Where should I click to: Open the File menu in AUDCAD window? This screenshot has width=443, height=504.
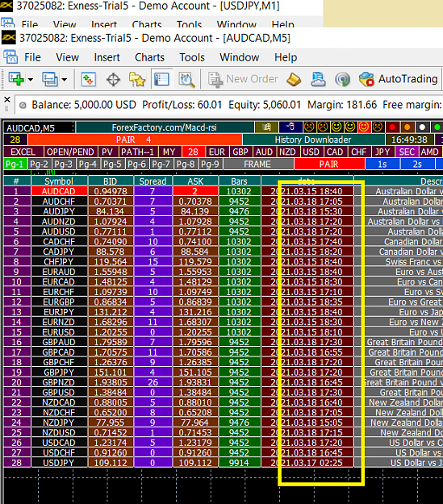pos(33,57)
